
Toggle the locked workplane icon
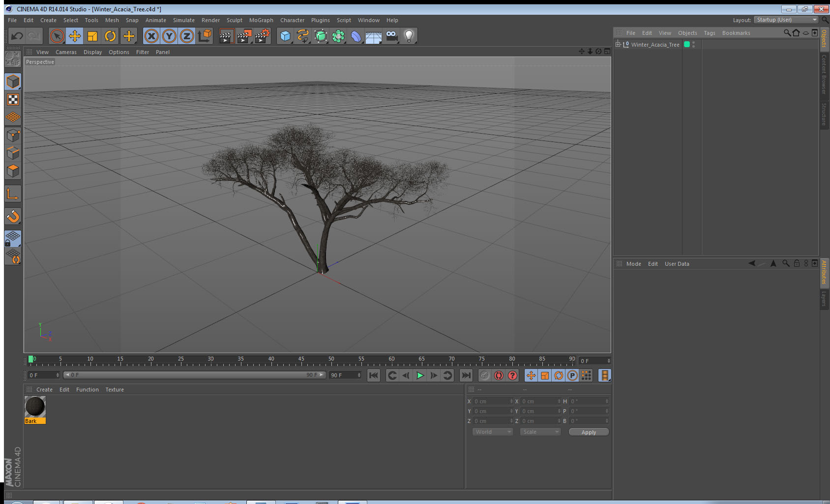[13, 239]
